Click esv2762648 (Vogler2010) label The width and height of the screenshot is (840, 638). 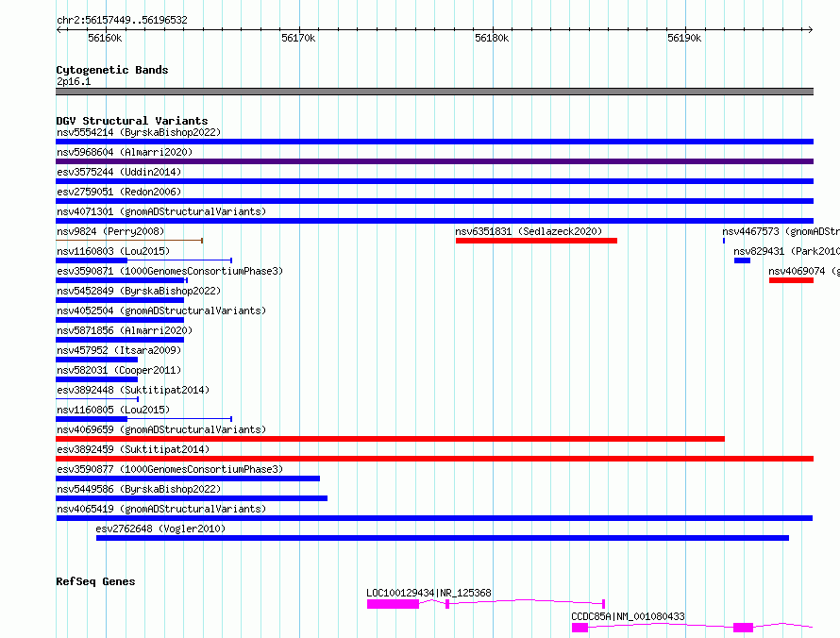(160, 529)
